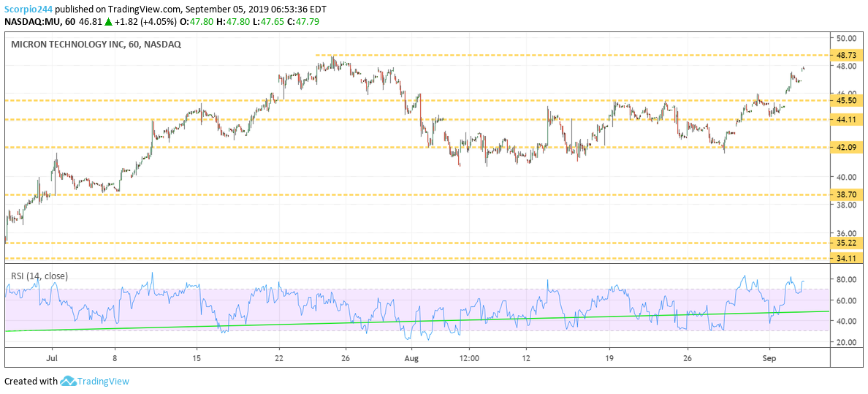Screen dimensions: 868x394
Task: Click the 50.00 price axis value
Action: (848, 38)
